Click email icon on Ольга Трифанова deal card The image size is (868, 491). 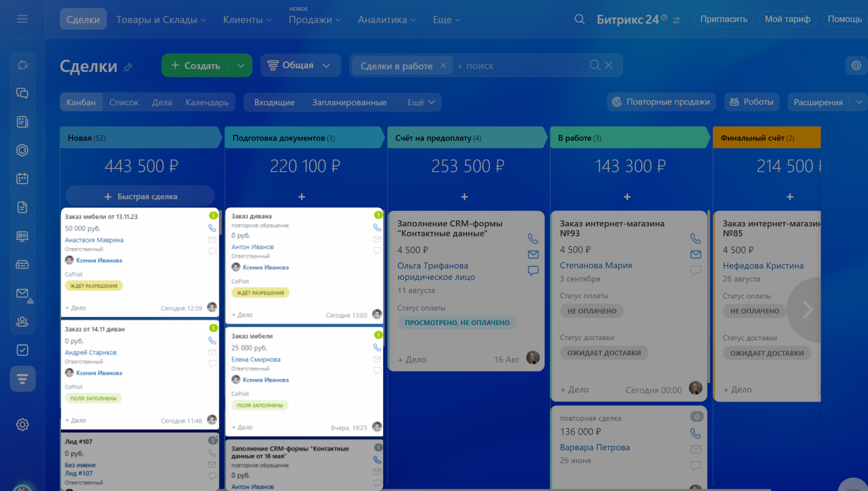pyautogui.click(x=533, y=255)
